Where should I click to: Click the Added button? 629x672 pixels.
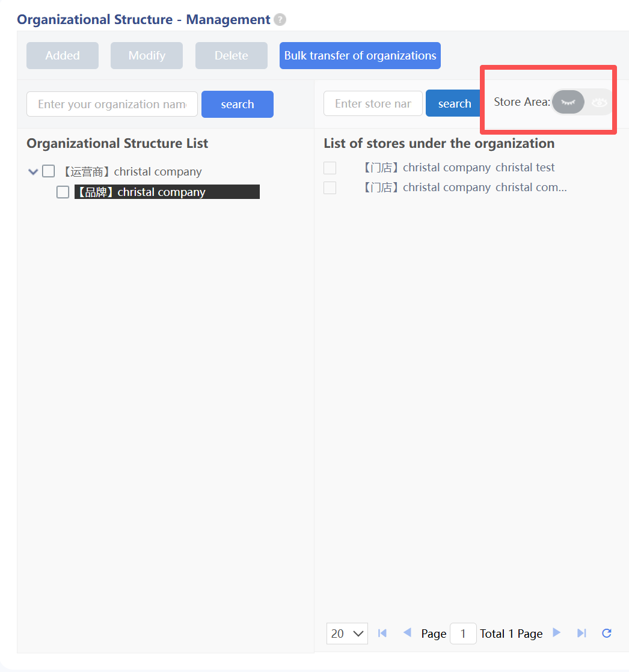[63, 55]
